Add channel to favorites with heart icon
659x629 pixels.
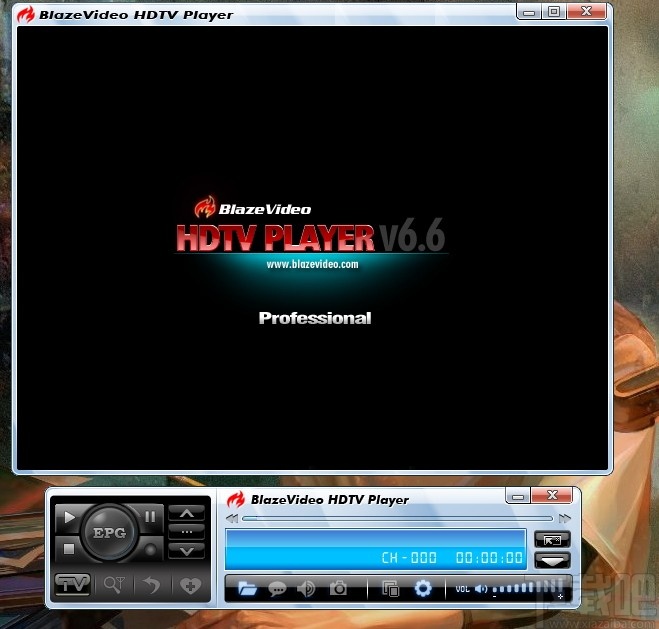tap(190, 585)
